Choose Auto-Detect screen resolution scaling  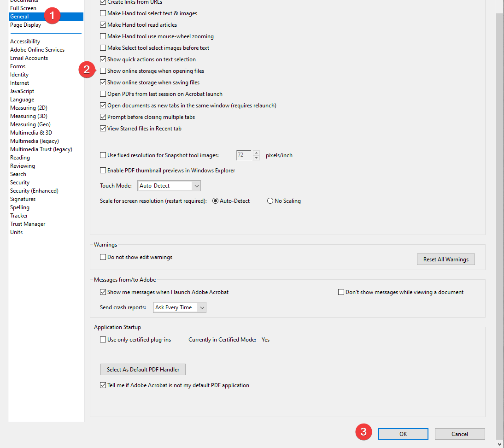pyautogui.click(x=215, y=201)
